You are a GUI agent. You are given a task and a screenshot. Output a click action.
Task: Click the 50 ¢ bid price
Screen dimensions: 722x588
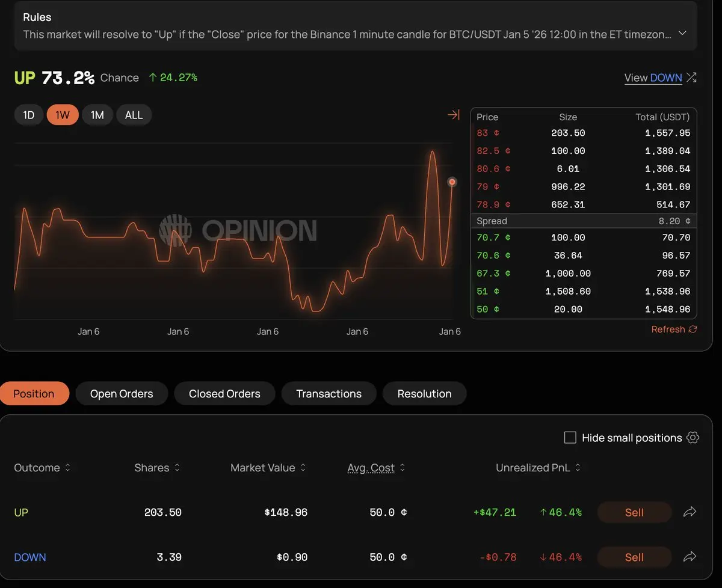[488, 309]
